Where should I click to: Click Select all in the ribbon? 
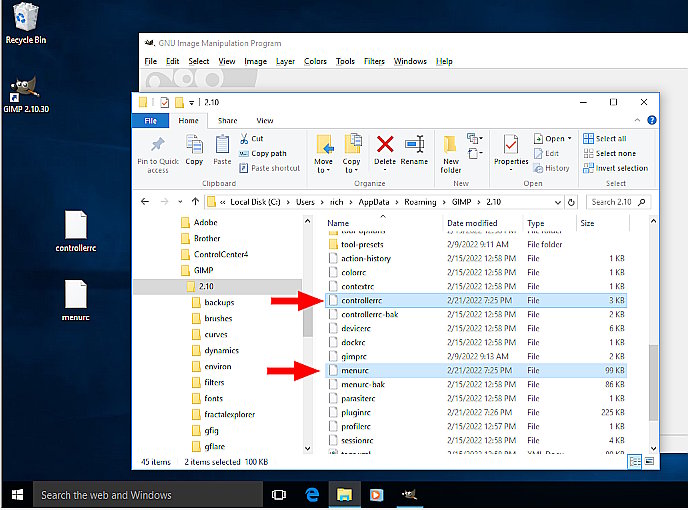tap(604, 139)
